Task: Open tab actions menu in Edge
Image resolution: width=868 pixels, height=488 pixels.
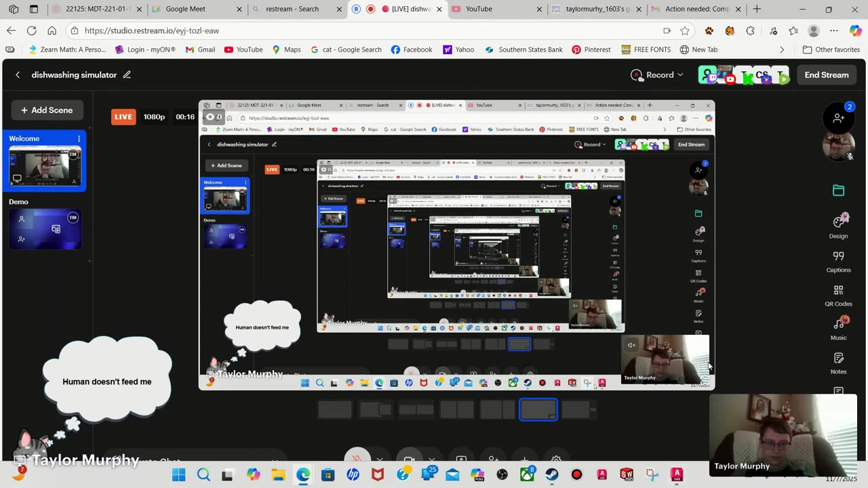Action: pyautogui.click(x=34, y=9)
